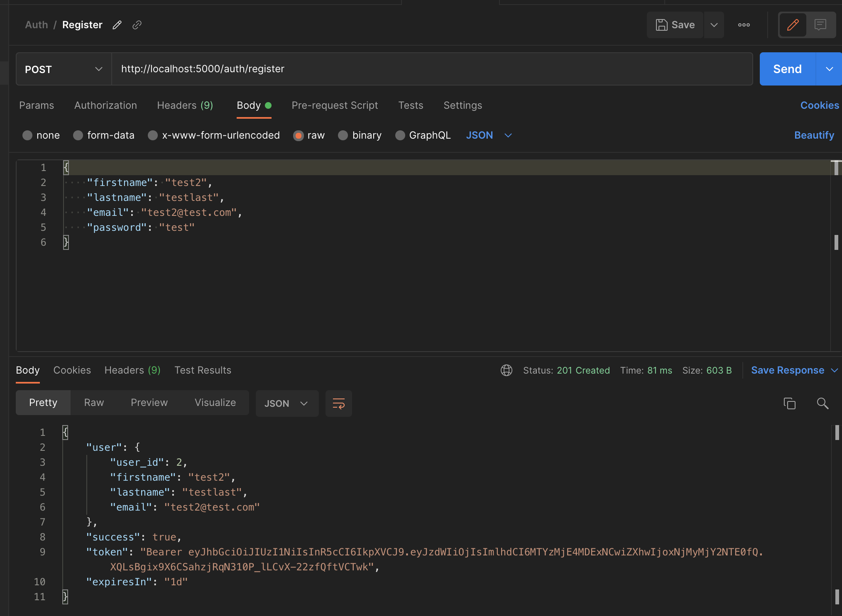Open the response Test Results tab

tap(203, 370)
